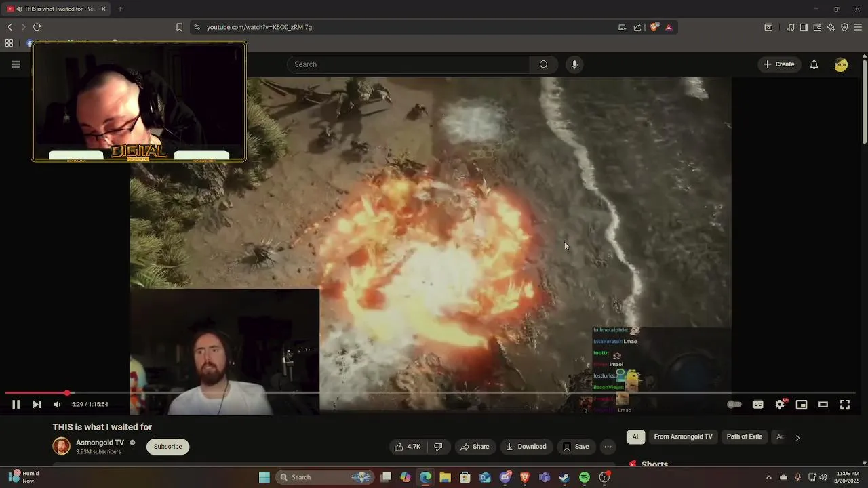The height and width of the screenshot is (488, 868).
Task: Enter full screen mode
Action: tap(845, 405)
